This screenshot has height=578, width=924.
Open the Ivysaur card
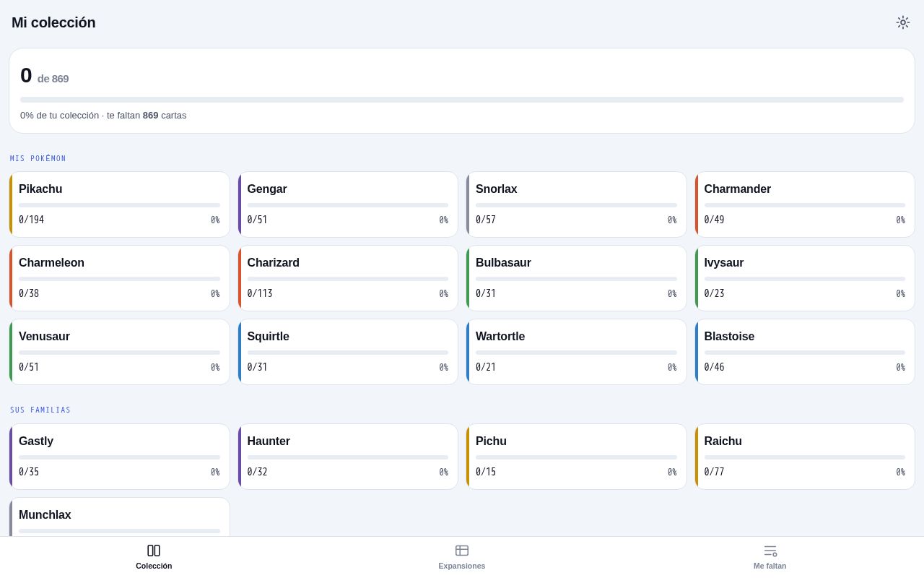pos(805,278)
